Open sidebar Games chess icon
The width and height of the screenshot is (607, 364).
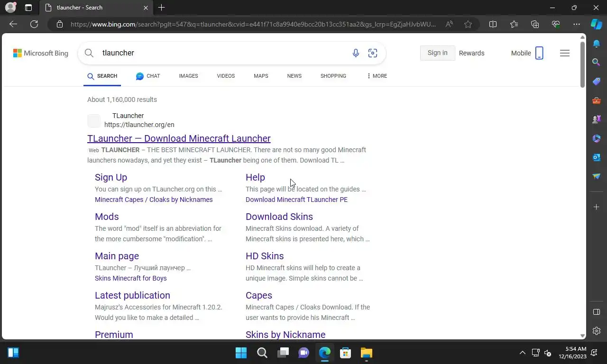(597, 119)
